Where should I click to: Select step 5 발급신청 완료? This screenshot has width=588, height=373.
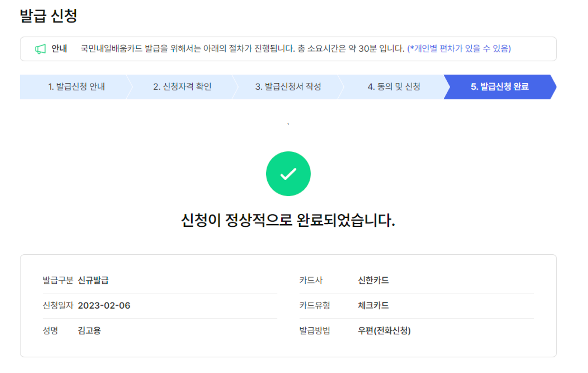pyautogui.click(x=499, y=87)
